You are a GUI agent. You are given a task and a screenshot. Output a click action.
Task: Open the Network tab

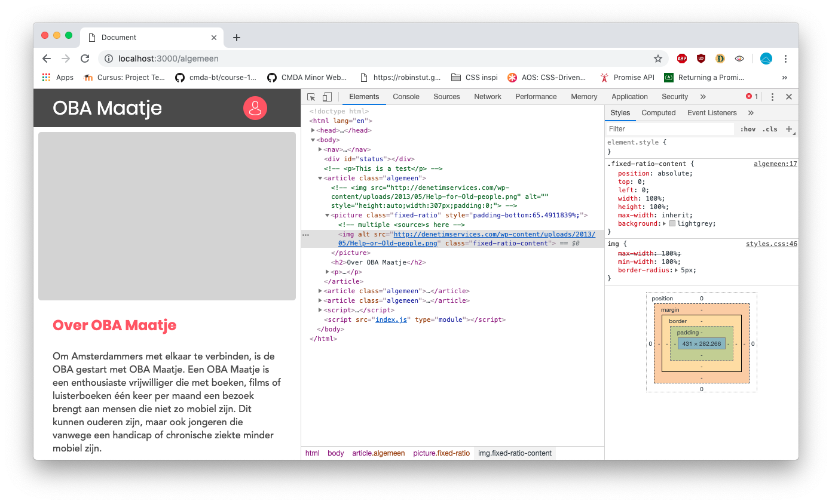tap(488, 97)
